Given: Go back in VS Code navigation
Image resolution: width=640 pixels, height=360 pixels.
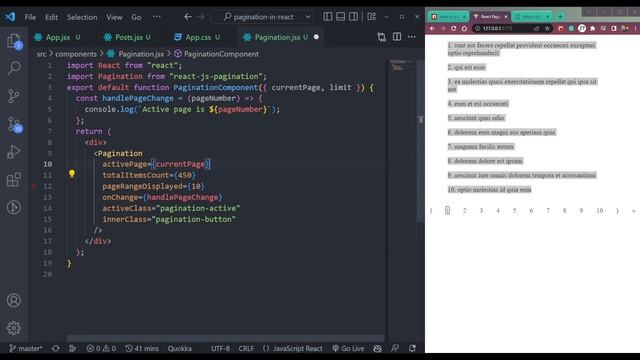Looking at the screenshot, I should 188,17.
